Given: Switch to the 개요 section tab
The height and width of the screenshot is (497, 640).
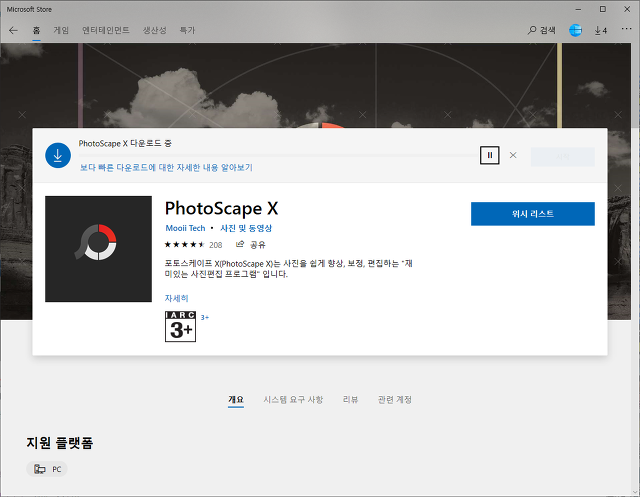Looking at the screenshot, I should point(236,400).
